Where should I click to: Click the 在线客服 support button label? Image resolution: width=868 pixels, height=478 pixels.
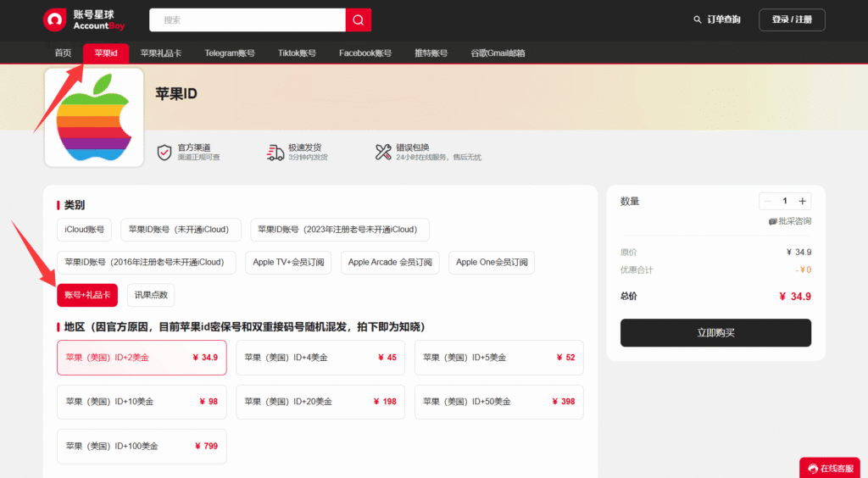coord(837,469)
